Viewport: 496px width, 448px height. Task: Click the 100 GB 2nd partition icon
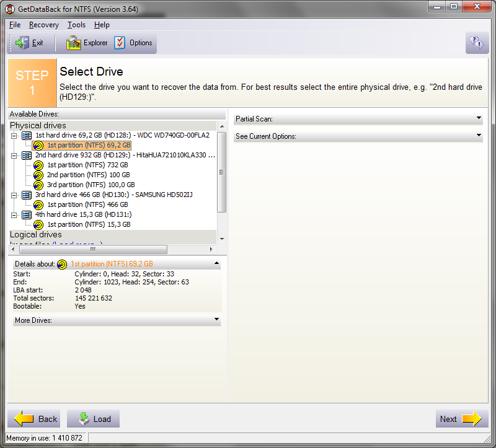tap(38, 175)
